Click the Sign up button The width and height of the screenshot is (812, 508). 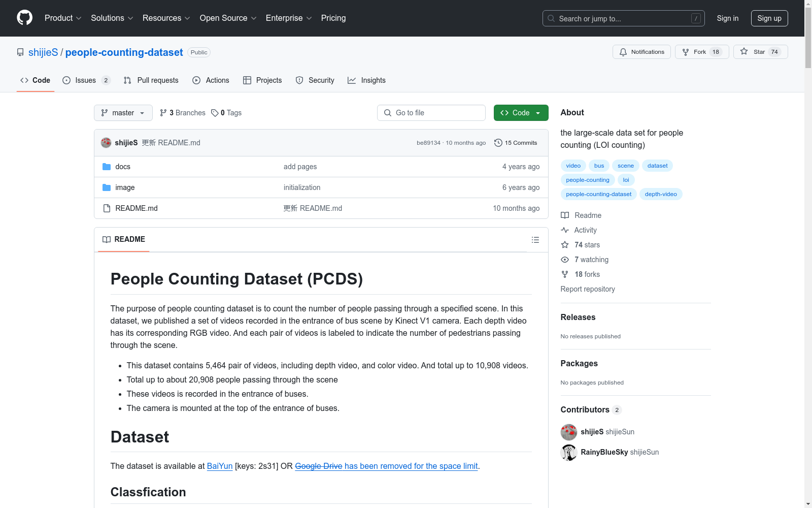769,18
